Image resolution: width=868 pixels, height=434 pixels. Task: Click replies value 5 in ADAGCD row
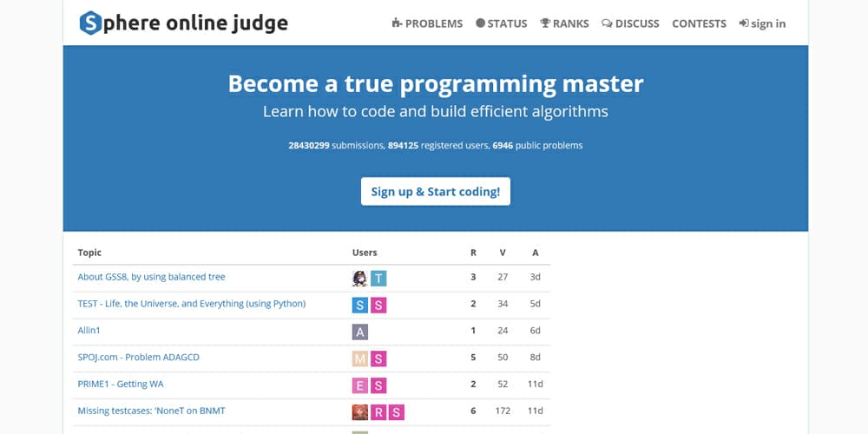pos(473,357)
